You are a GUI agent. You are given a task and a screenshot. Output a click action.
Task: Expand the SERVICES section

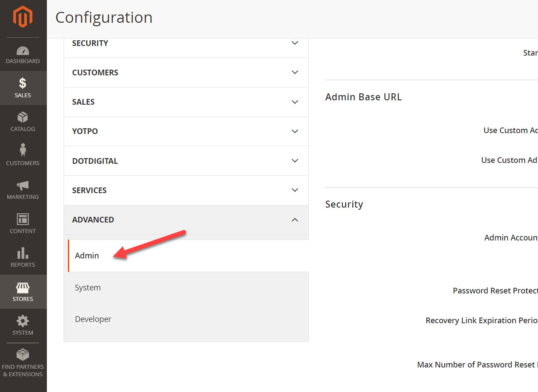click(186, 190)
